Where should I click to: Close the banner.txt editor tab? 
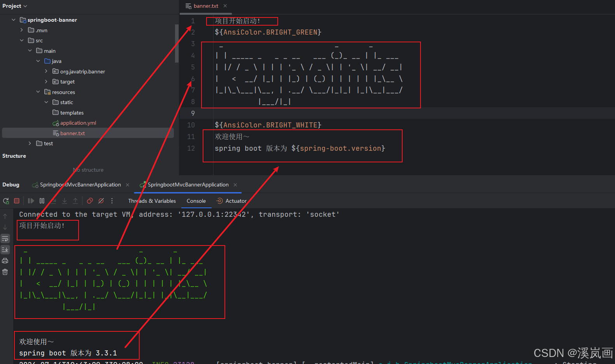pos(225,6)
